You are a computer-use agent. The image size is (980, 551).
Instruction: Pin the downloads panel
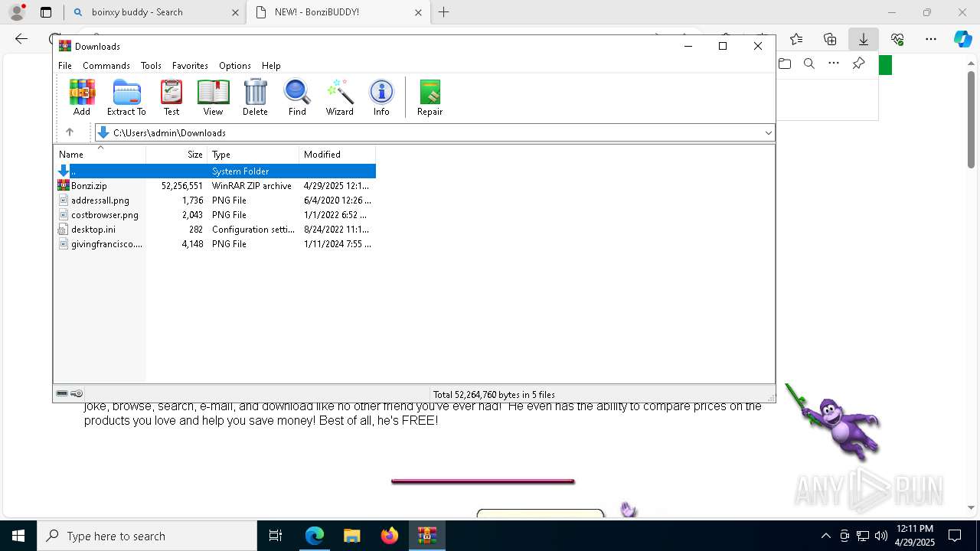(x=858, y=64)
